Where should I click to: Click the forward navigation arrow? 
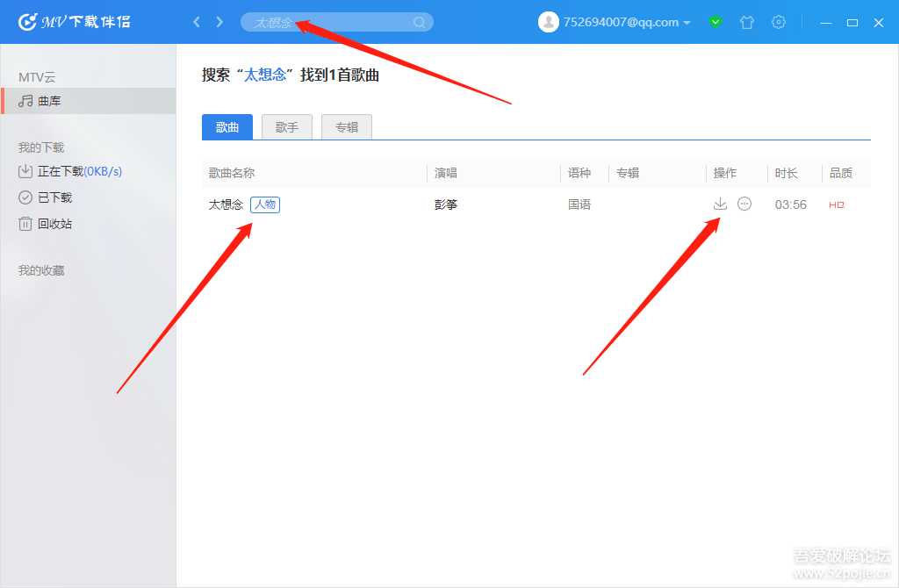(x=216, y=22)
